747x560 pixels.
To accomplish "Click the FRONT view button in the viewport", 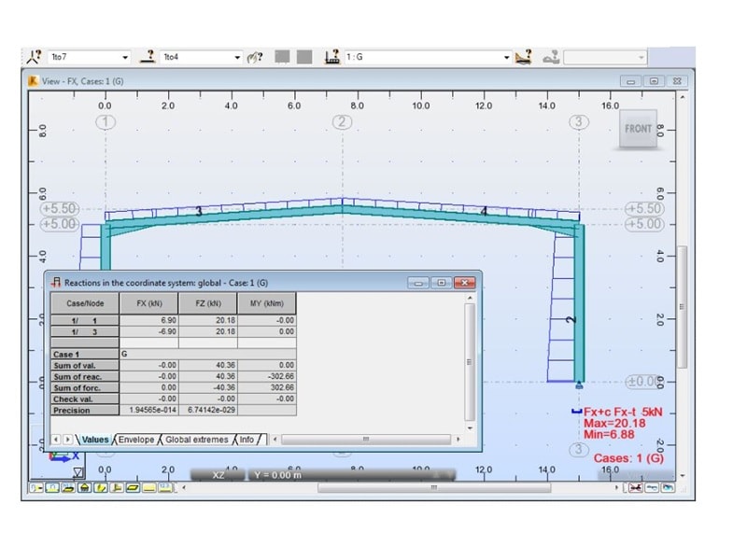I will (x=637, y=129).
